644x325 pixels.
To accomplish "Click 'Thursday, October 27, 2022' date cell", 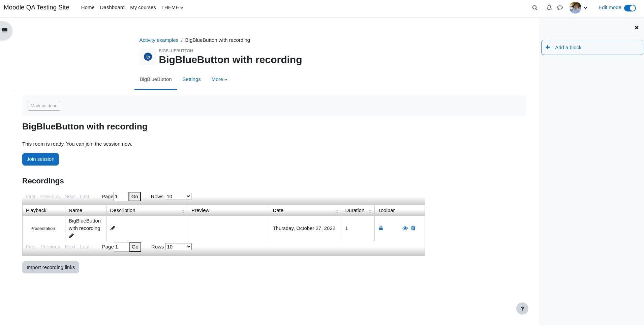I will (x=304, y=228).
